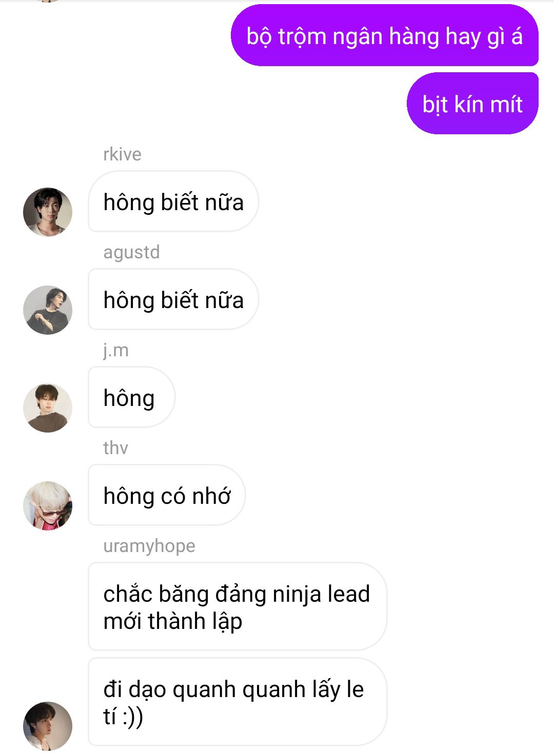Viewport: 554px width, 756px height.
Task: Open j.m's profile avatar
Action: coord(48,407)
